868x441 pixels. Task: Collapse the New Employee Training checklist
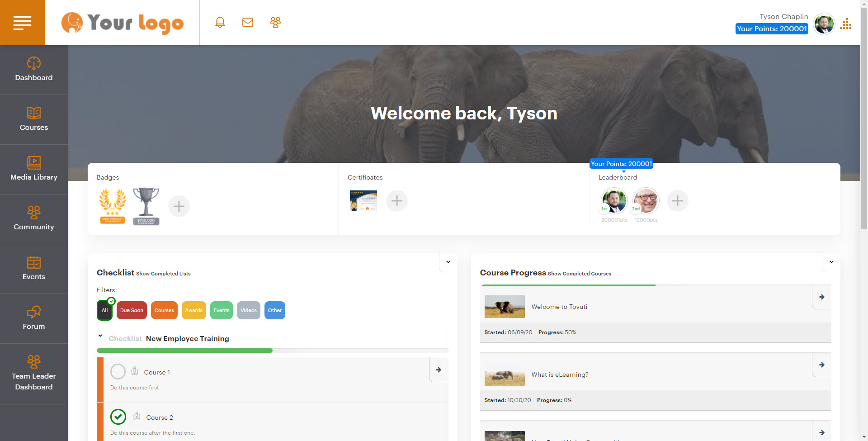(x=100, y=336)
